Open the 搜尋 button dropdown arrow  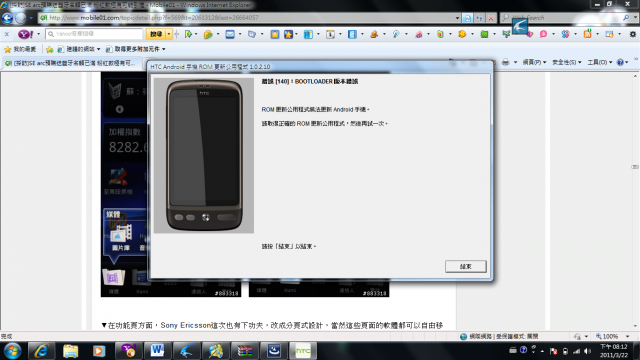point(169,34)
